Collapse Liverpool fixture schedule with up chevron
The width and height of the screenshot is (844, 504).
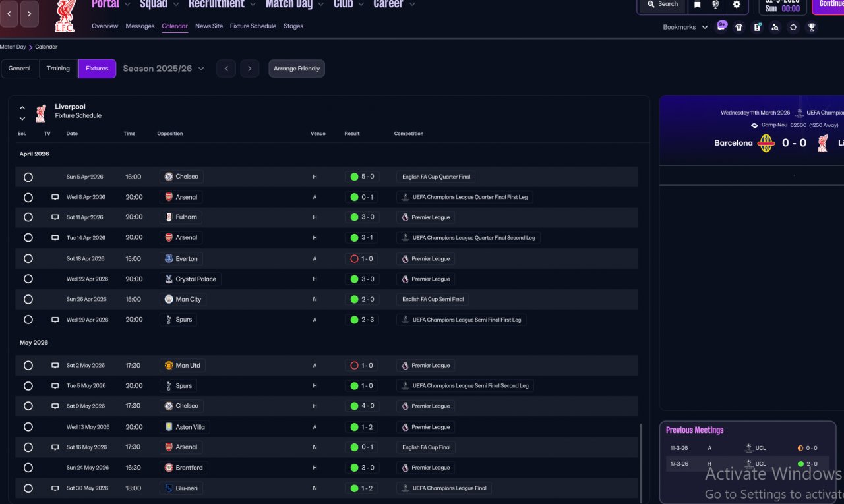click(22, 107)
